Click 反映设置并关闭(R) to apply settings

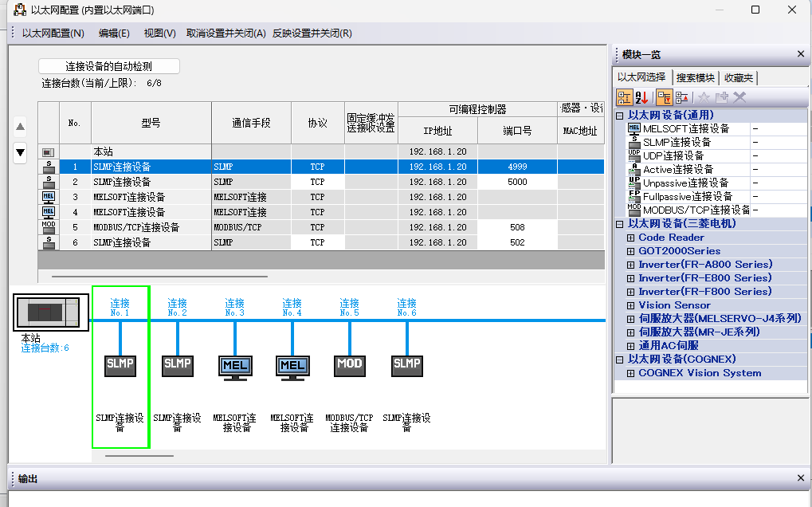point(312,33)
